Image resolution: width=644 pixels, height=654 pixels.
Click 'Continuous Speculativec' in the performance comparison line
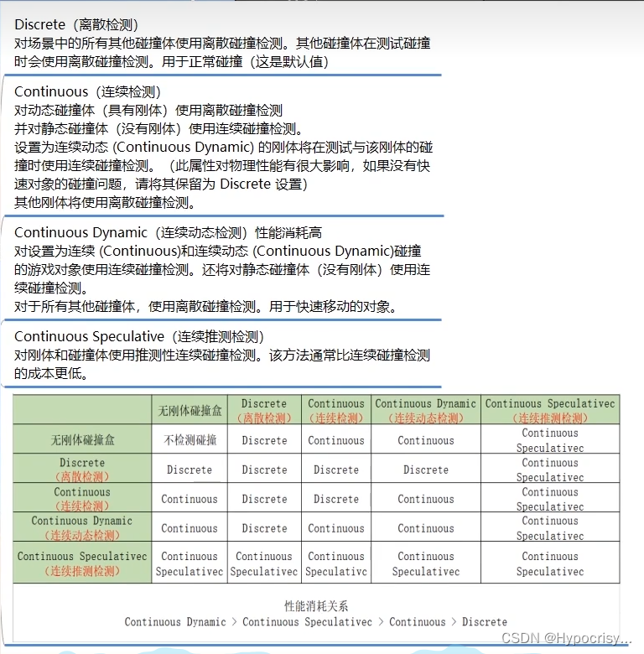coord(308,622)
